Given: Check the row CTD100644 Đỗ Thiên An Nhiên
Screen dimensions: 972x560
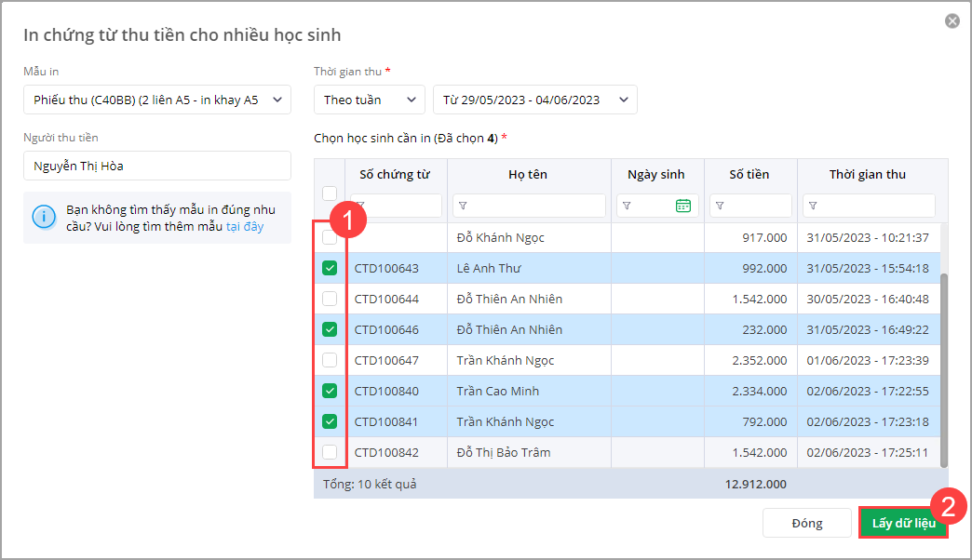Looking at the screenshot, I should click(330, 300).
